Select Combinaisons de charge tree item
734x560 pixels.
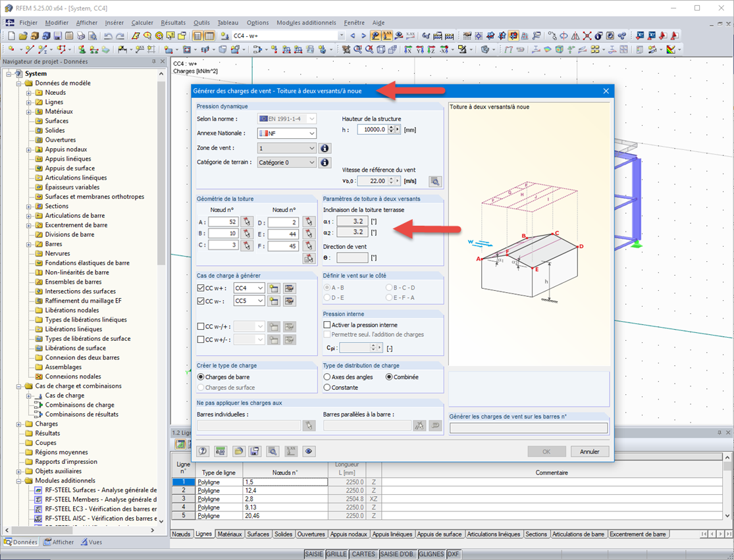click(80, 405)
